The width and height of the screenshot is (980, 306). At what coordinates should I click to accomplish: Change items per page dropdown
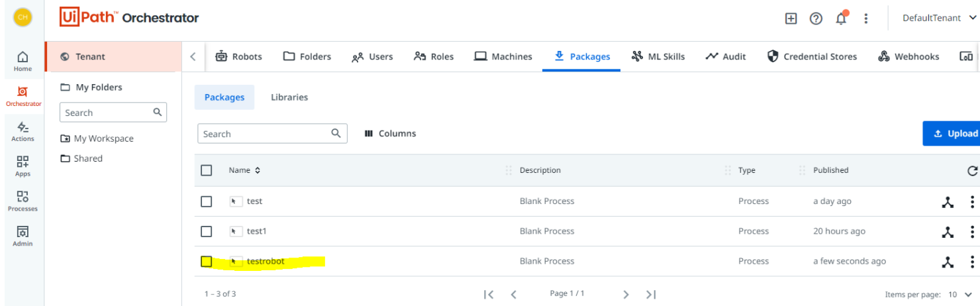960,294
